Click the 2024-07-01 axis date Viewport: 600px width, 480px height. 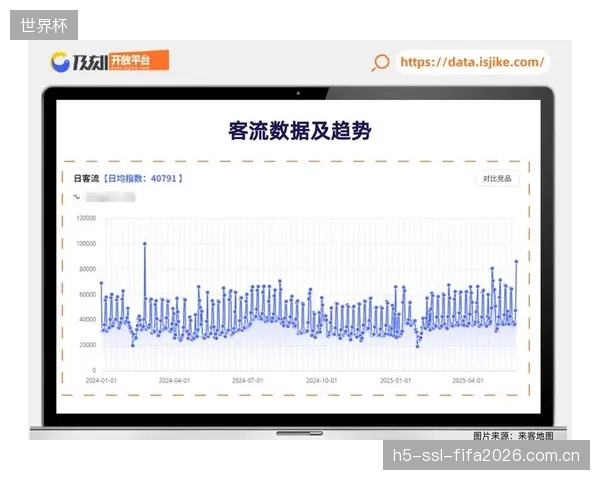[248, 380]
